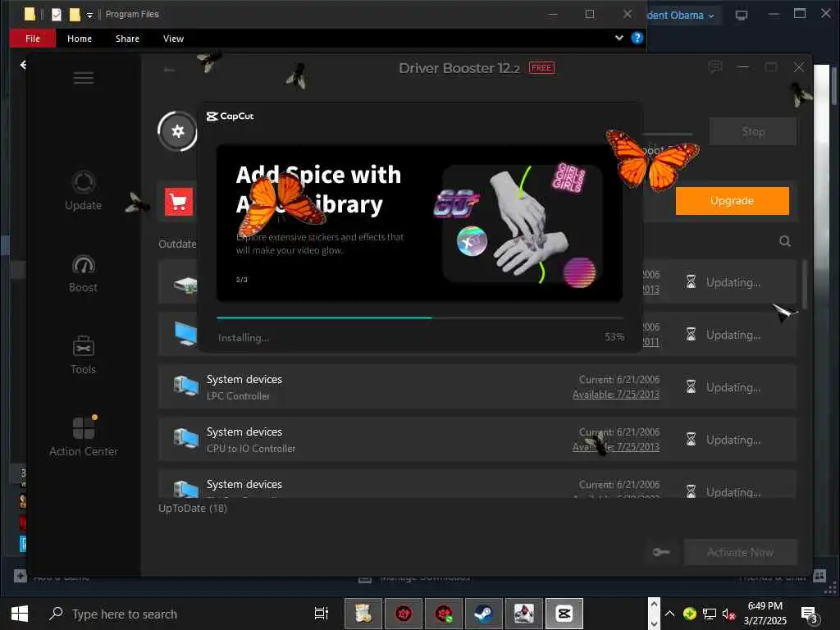Click hourglass icon in LPC Controller row
Screen dimensions: 840x630
click(x=691, y=387)
